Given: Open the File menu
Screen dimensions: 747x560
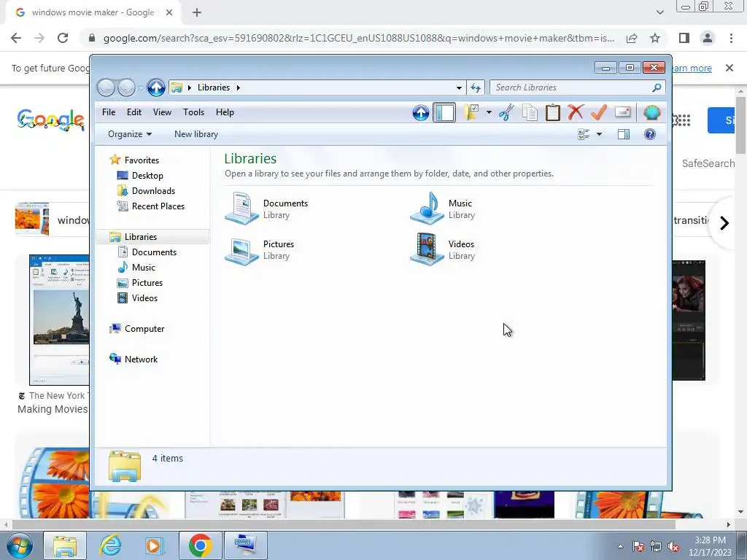Looking at the screenshot, I should coord(109,112).
